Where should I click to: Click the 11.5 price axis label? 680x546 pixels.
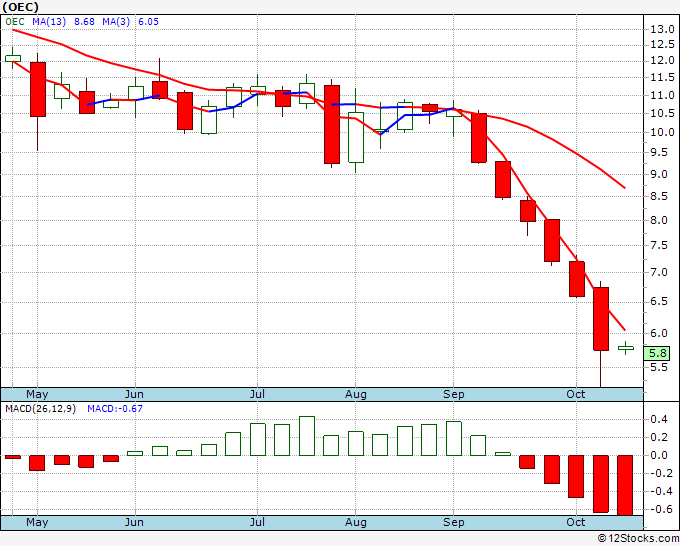pyautogui.click(x=662, y=78)
